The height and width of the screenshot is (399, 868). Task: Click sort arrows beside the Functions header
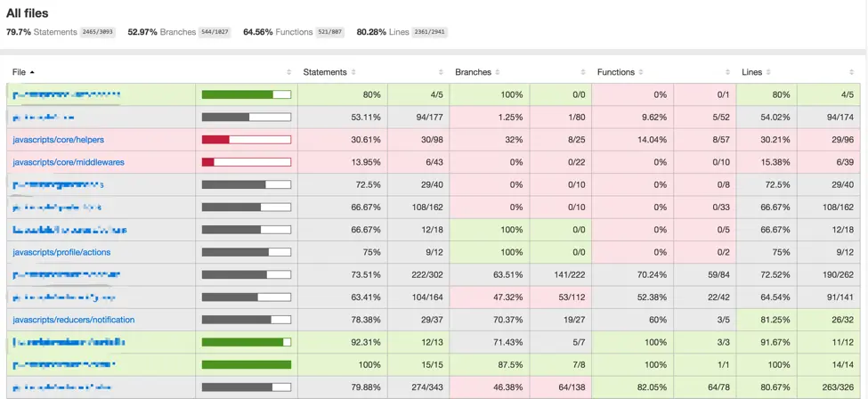coord(640,73)
